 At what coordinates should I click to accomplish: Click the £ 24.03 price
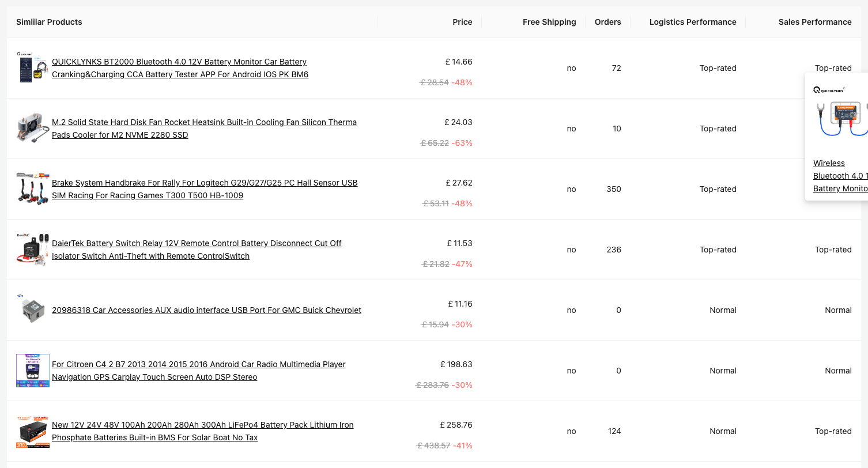point(458,122)
